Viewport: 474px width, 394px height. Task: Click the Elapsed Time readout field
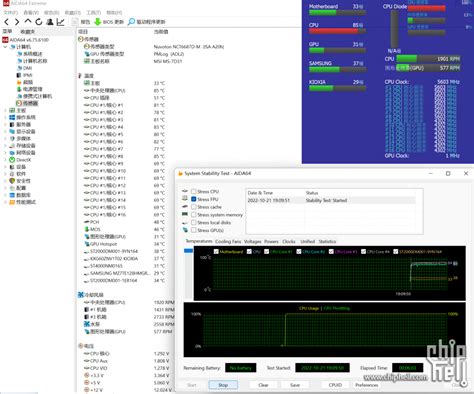tap(407, 368)
